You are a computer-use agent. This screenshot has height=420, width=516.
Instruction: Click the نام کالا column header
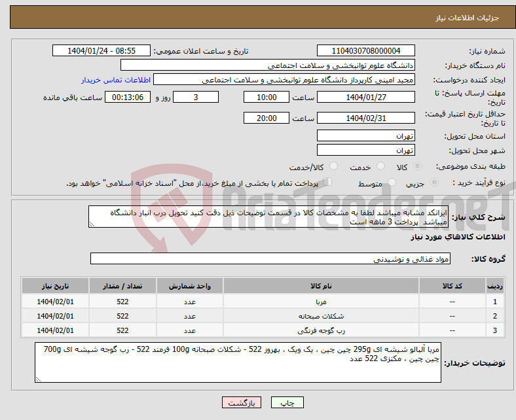321,286
